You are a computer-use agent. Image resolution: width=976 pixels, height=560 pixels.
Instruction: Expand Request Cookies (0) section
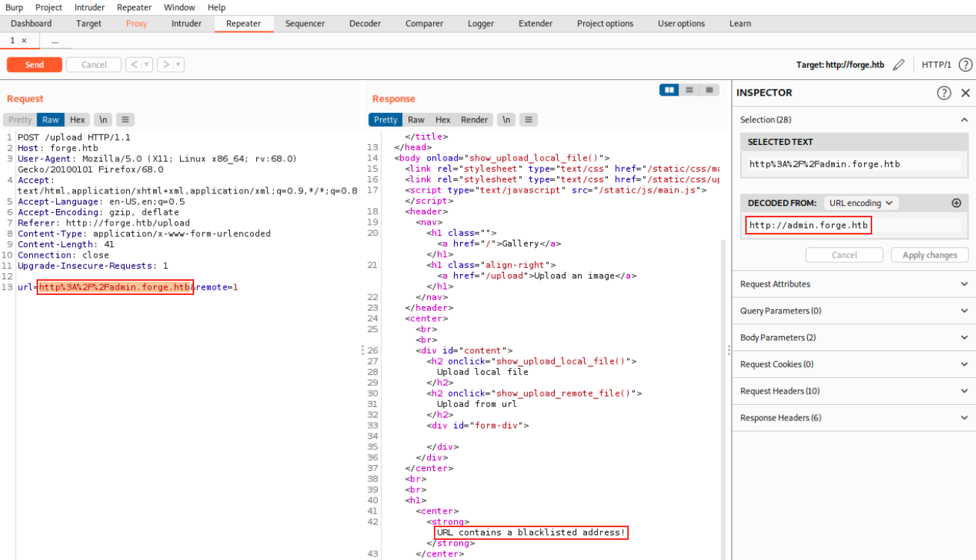(854, 364)
